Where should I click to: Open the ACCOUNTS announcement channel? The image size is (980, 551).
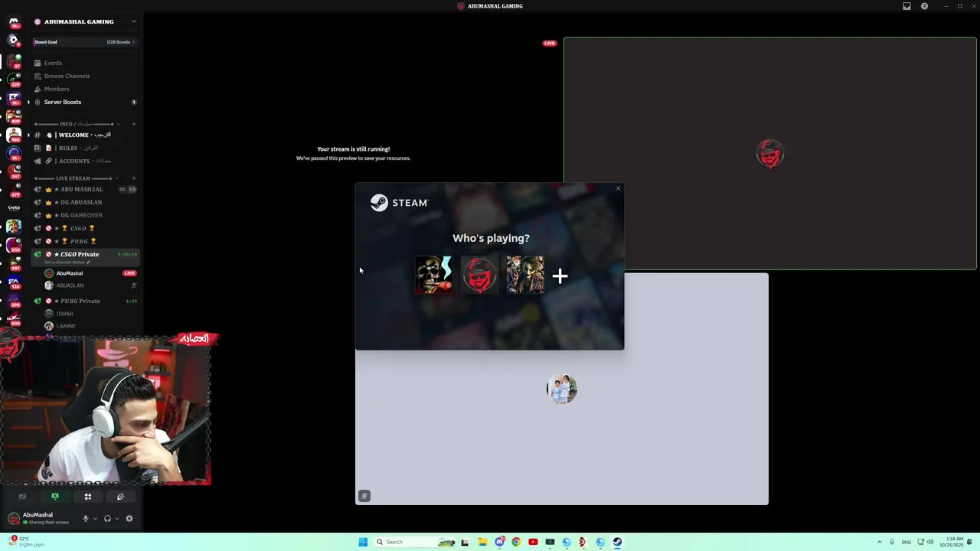(x=85, y=161)
